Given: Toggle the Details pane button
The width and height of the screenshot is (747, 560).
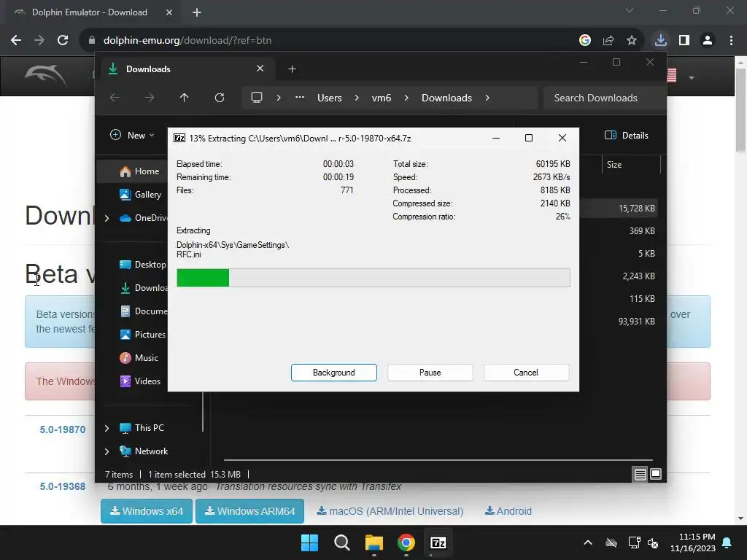Looking at the screenshot, I should tap(626, 135).
